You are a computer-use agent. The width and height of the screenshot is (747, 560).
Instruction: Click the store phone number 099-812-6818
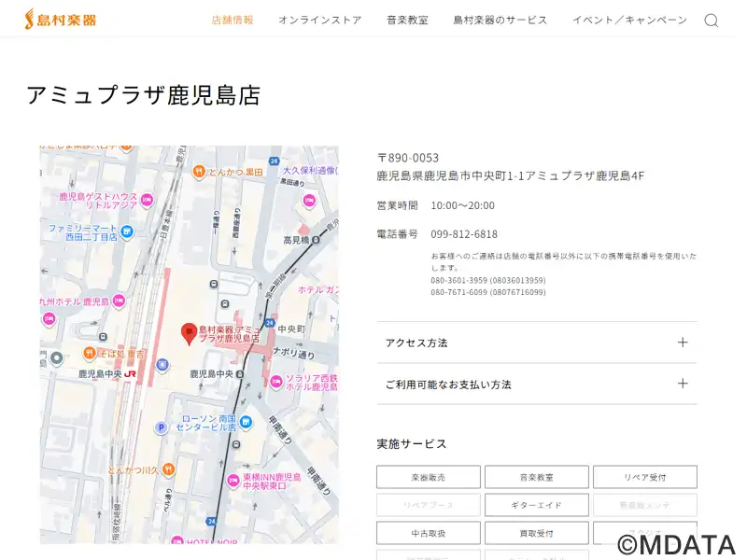click(464, 234)
